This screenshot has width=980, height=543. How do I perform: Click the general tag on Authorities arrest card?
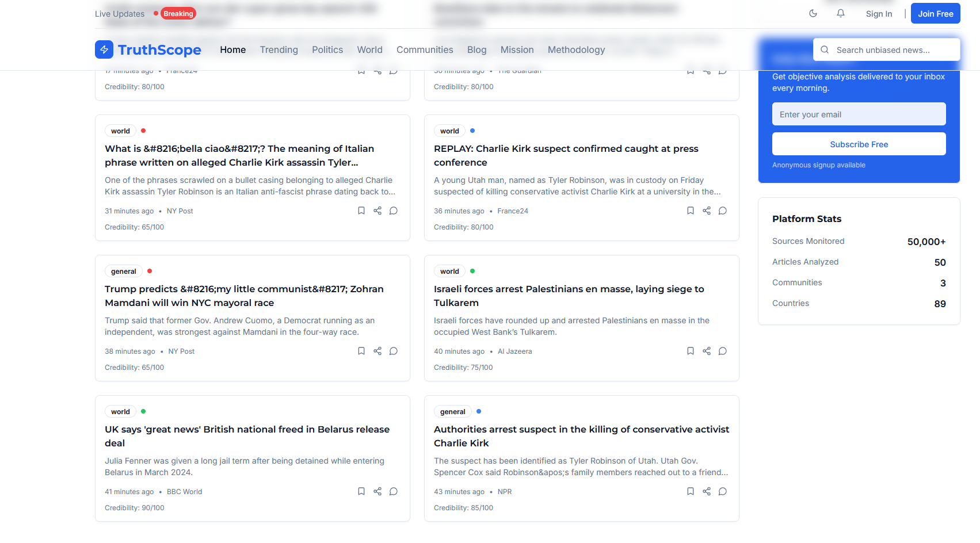coord(453,411)
